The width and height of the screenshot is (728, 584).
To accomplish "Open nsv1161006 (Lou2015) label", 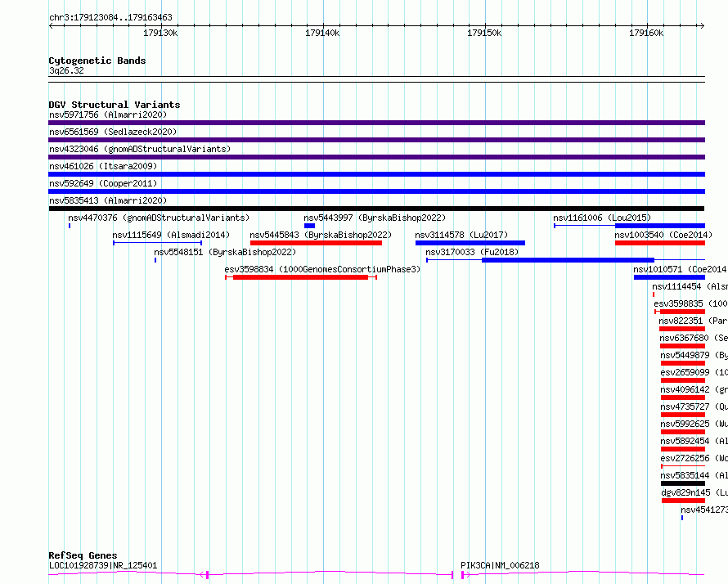I will pos(602,218).
